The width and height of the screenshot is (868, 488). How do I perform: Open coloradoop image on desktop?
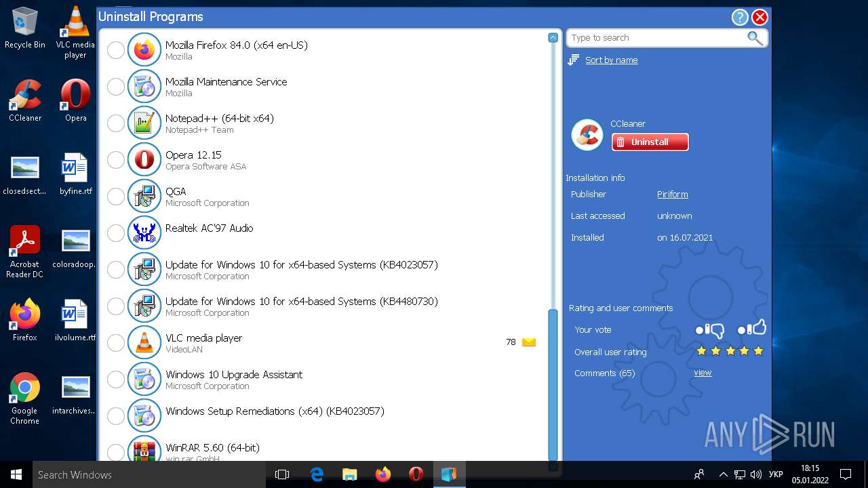(75, 247)
